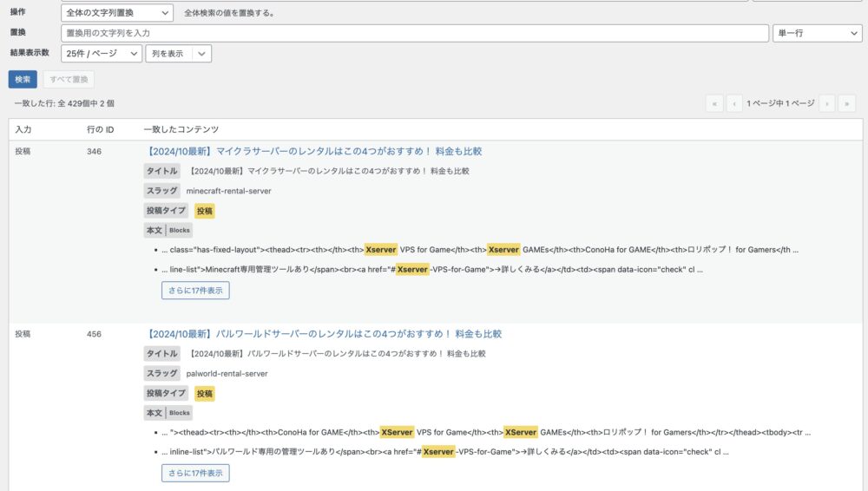Screen dimensions: 868x491
Task: Open the 25件 / ページ results dropdown
Action: click(x=102, y=54)
